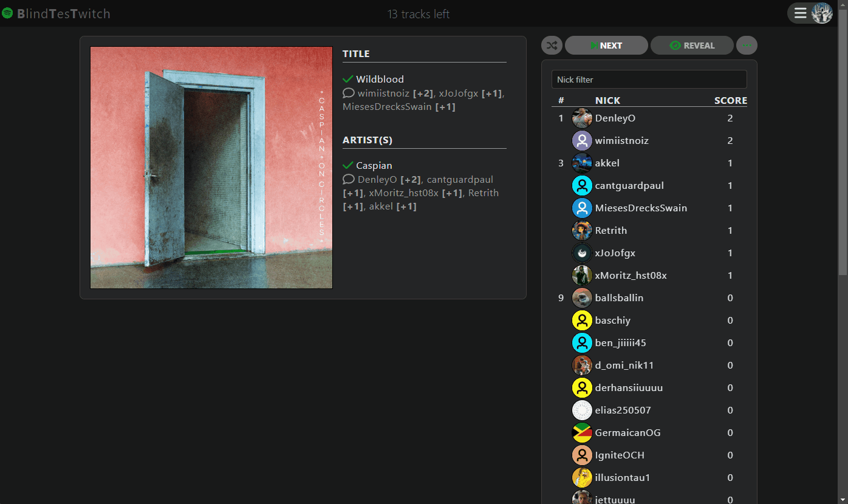The image size is (848, 504).
Task: Click d_omi_nik11's avatar picture
Action: click(582, 366)
